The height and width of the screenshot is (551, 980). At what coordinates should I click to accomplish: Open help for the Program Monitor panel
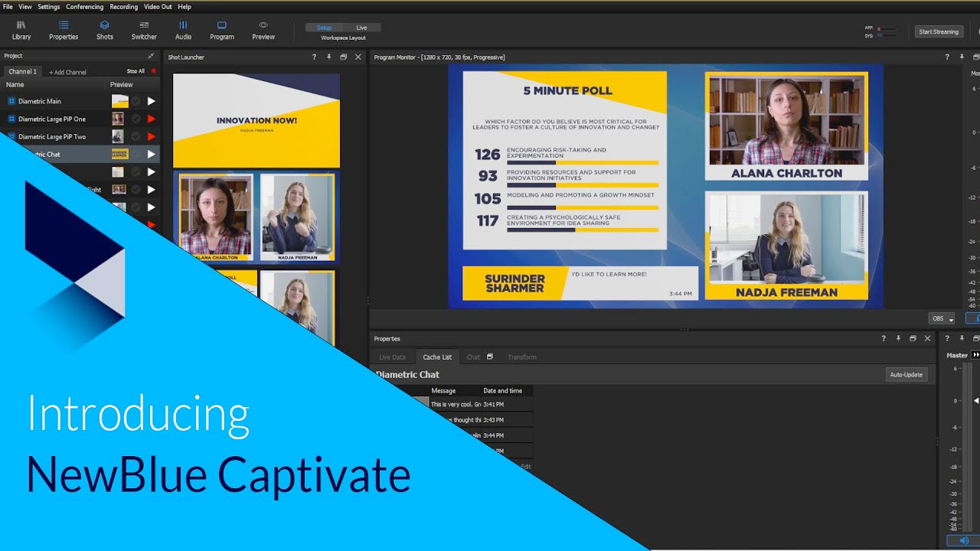[x=946, y=57]
